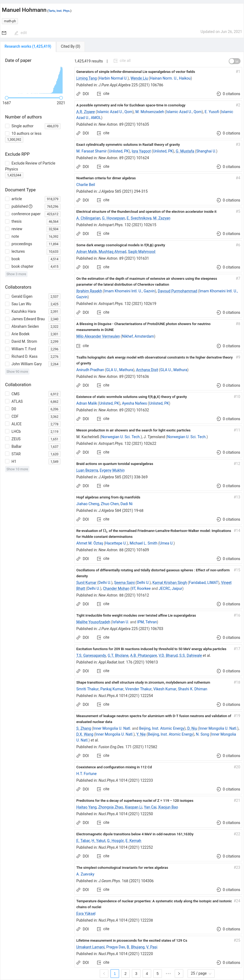The height and width of the screenshot is (980, 244).
Task: Enable the thesis document type filter
Action: click(x=7, y=221)
